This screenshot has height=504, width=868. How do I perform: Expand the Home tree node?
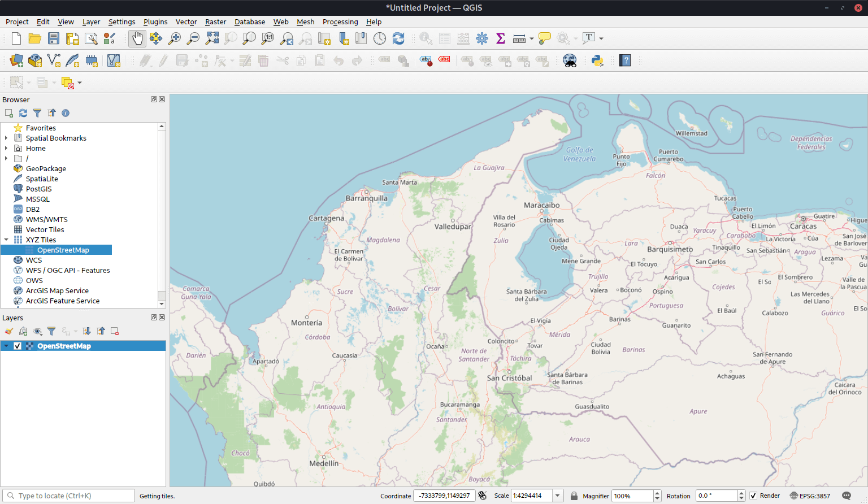tap(6, 148)
